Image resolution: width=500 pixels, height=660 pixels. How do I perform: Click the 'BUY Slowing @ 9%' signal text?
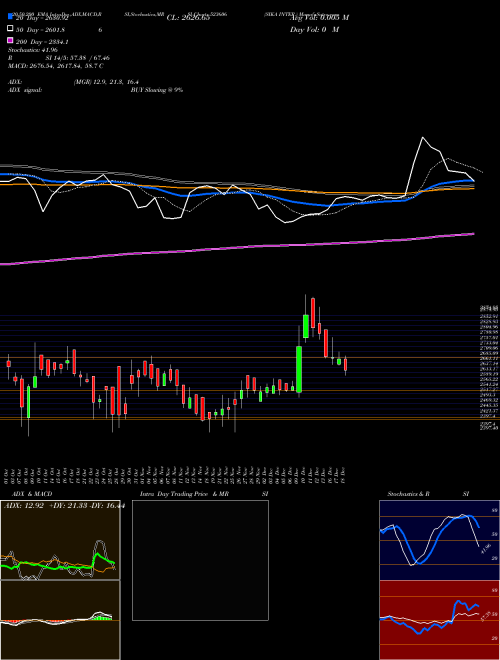157,90
